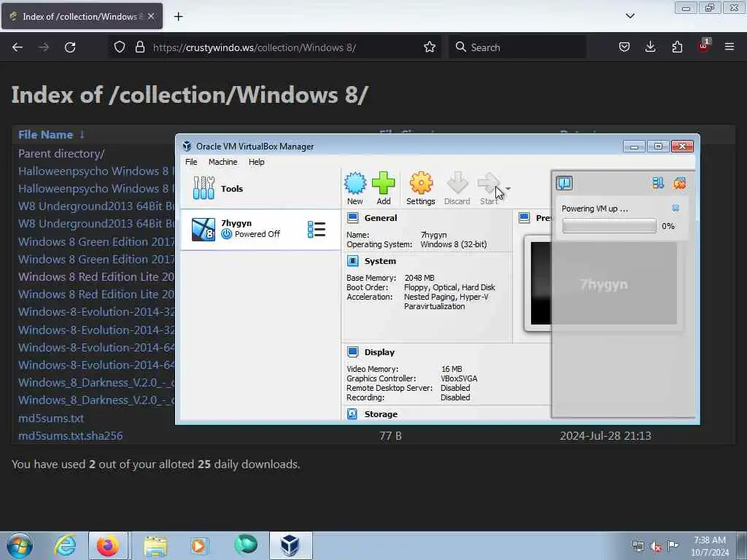Click the Firefox Search box
The height and width of the screenshot is (560, 747).
pos(517,47)
